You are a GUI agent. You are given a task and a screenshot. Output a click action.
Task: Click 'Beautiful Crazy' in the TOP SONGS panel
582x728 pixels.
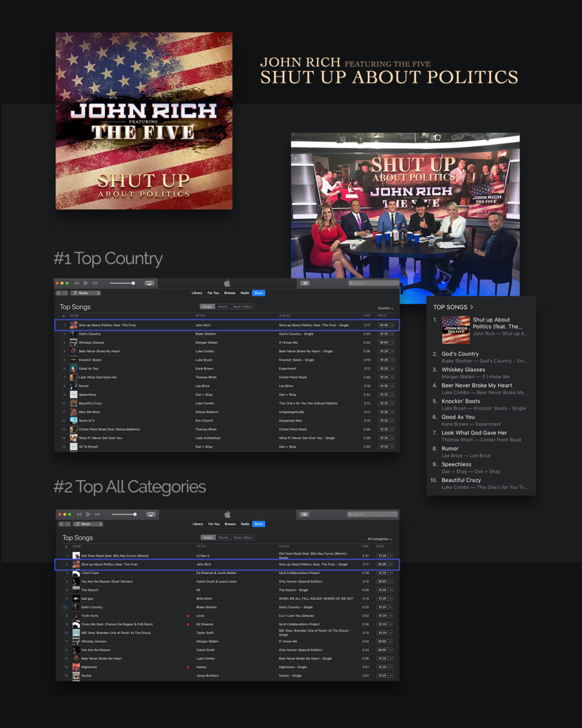pos(461,480)
